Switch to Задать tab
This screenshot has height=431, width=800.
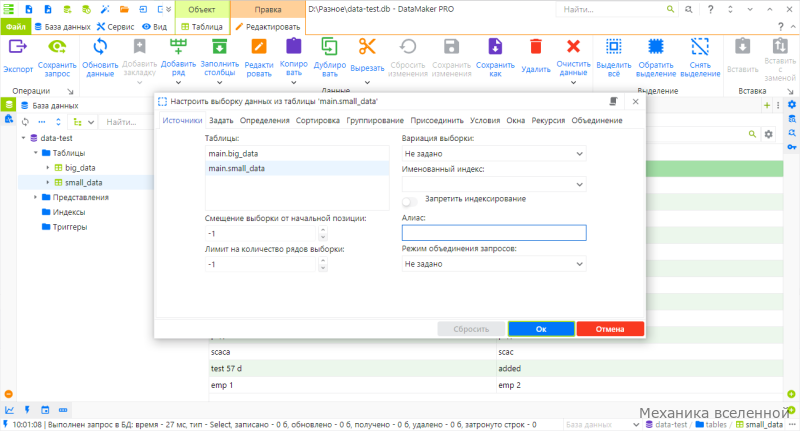[221, 120]
